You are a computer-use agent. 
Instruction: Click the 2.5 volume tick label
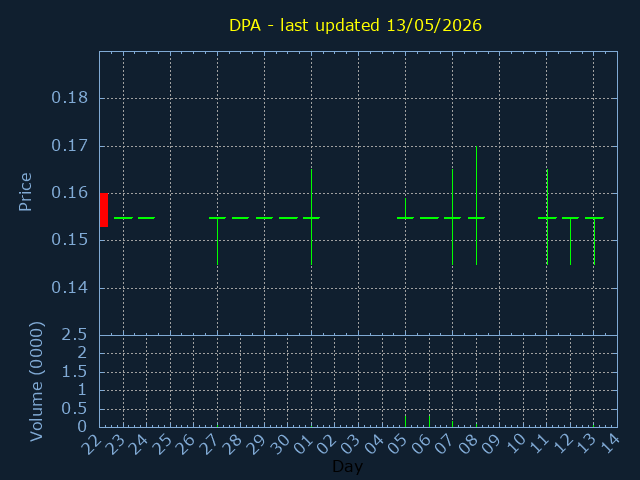74,335
